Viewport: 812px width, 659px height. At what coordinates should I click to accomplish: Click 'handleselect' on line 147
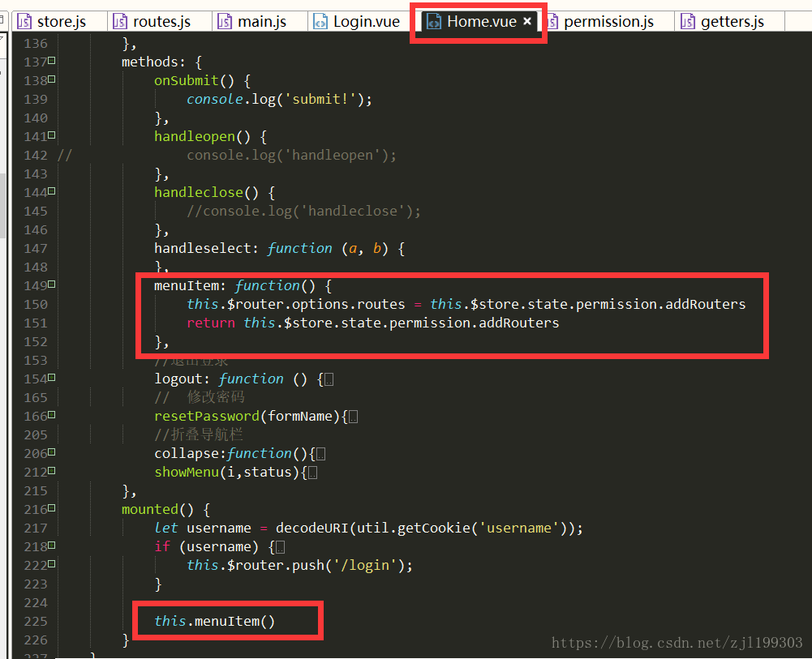203,249
